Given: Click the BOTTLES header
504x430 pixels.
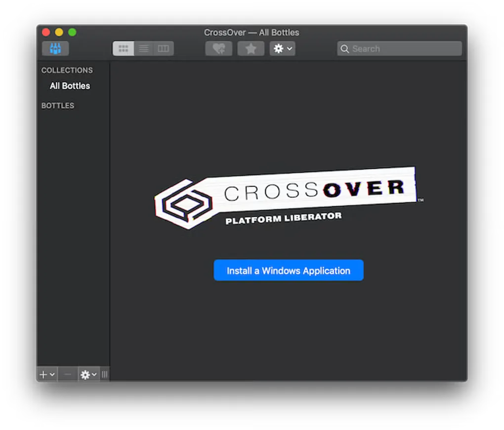Looking at the screenshot, I should click(x=58, y=106).
